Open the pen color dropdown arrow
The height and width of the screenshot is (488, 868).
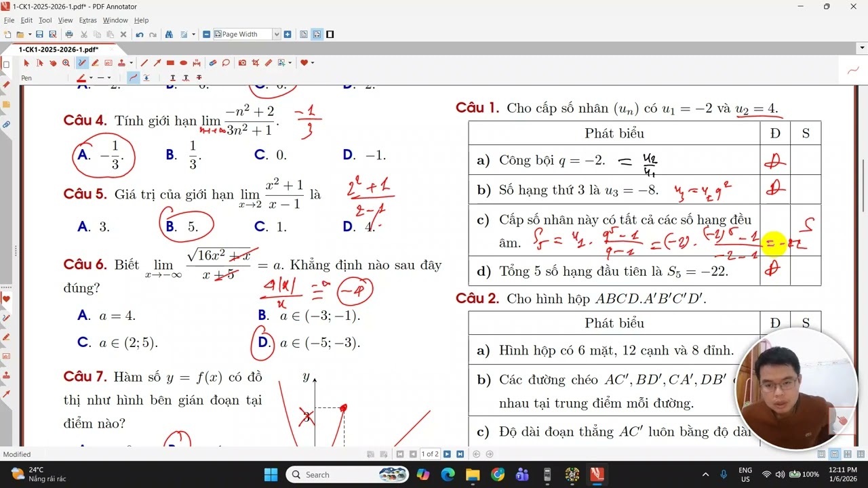point(91,77)
